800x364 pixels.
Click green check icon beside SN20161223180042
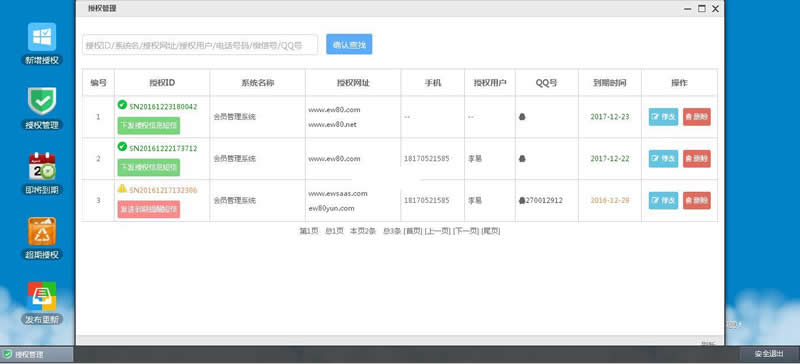tap(122, 105)
